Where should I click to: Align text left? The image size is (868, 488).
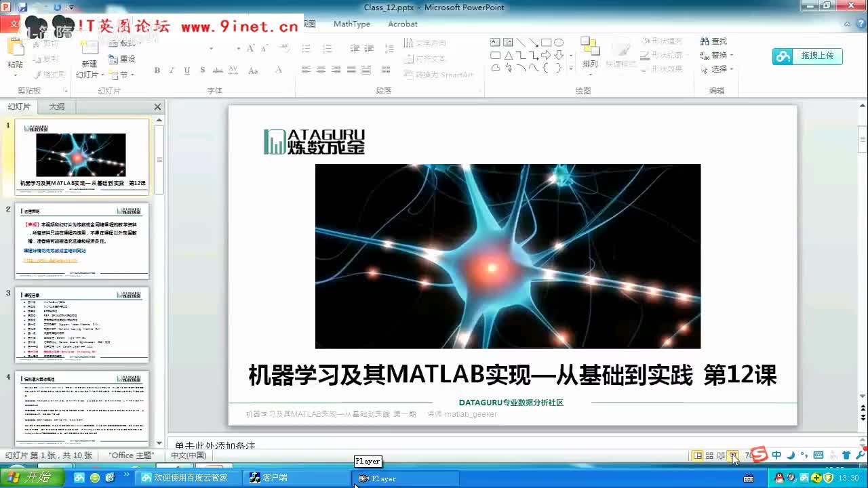click(x=306, y=70)
